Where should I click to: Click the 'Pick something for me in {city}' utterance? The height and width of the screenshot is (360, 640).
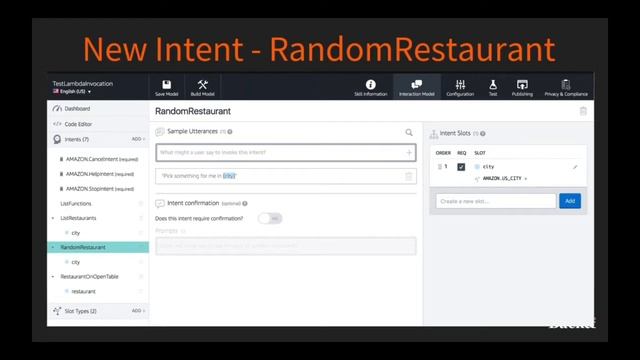click(286, 176)
